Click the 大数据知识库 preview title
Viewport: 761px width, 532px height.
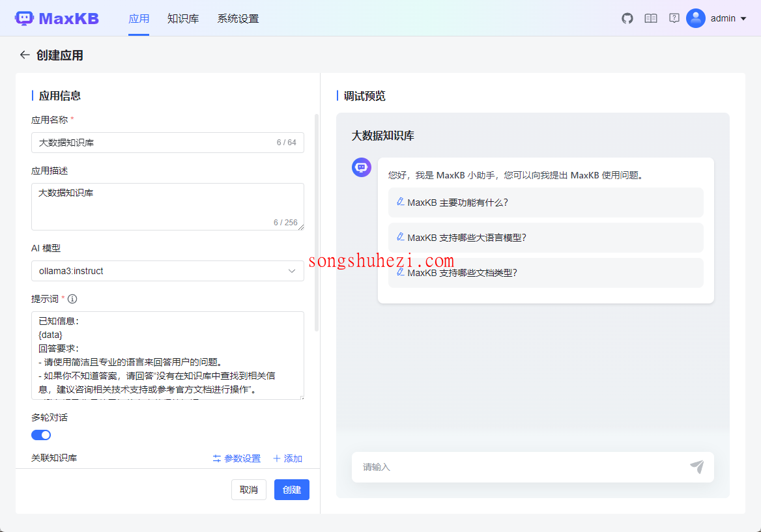click(383, 136)
